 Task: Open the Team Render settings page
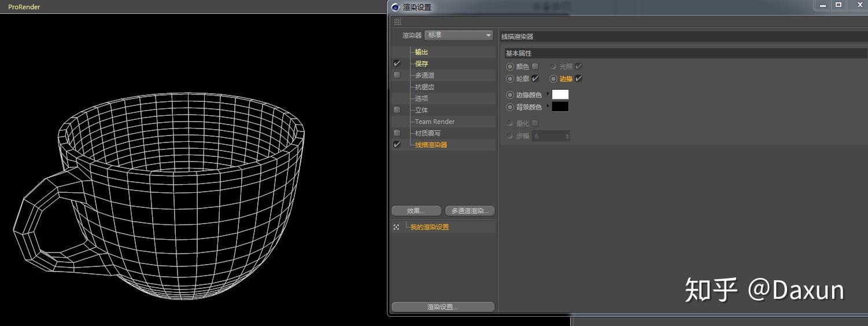pyautogui.click(x=435, y=122)
